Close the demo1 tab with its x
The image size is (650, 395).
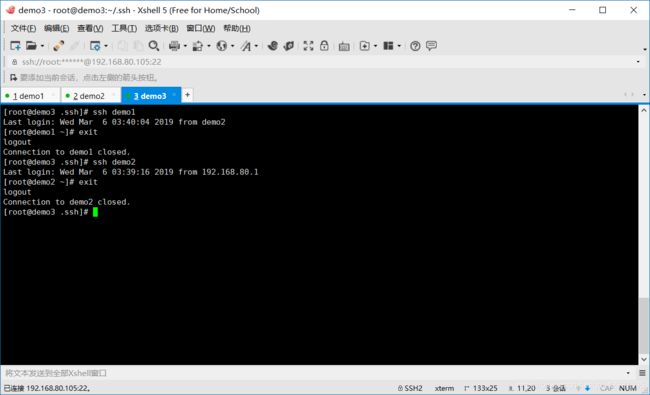[x=53, y=95]
